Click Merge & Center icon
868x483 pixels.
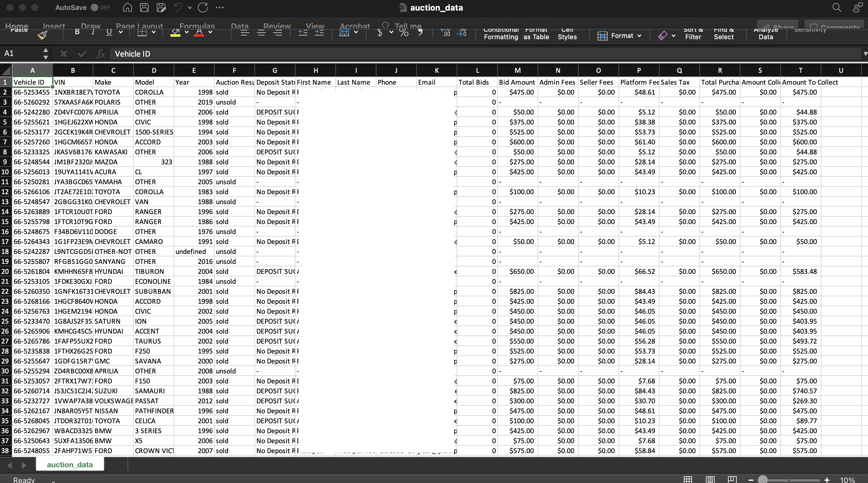coord(344,32)
